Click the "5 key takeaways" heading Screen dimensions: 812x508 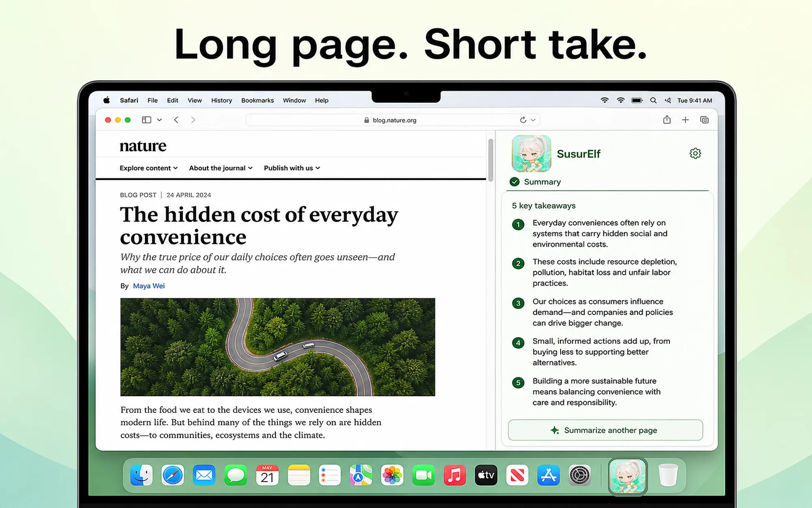pos(544,206)
